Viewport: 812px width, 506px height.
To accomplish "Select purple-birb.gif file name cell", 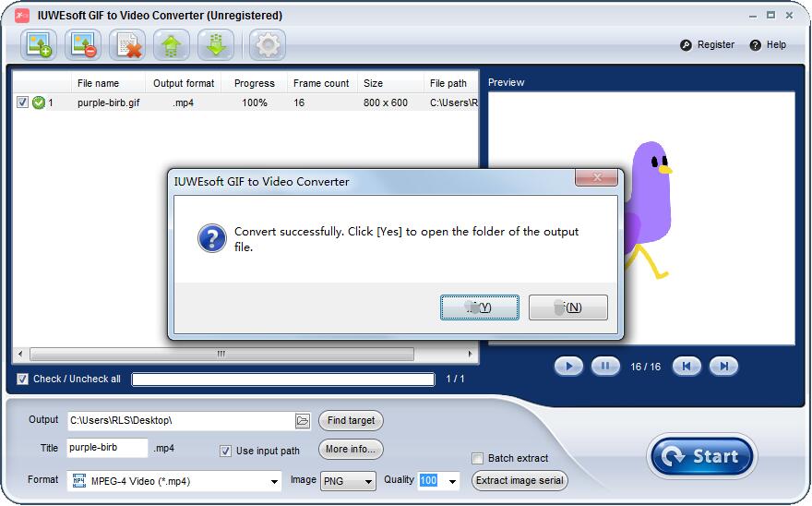I will (108, 102).
